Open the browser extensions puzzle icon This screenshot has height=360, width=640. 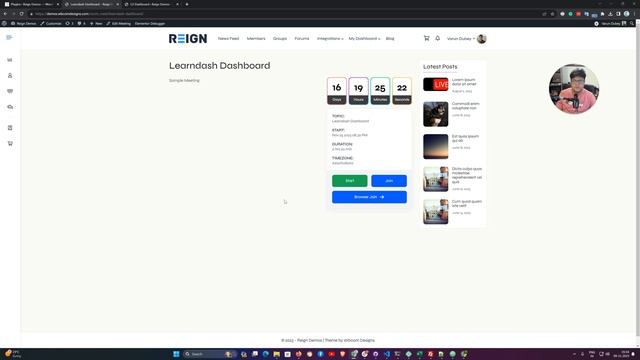602,14
